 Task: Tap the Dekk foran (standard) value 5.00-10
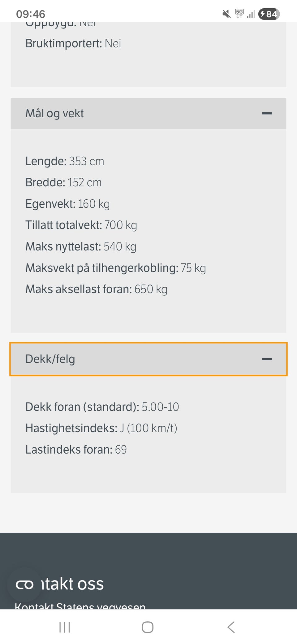pos(160,407)
